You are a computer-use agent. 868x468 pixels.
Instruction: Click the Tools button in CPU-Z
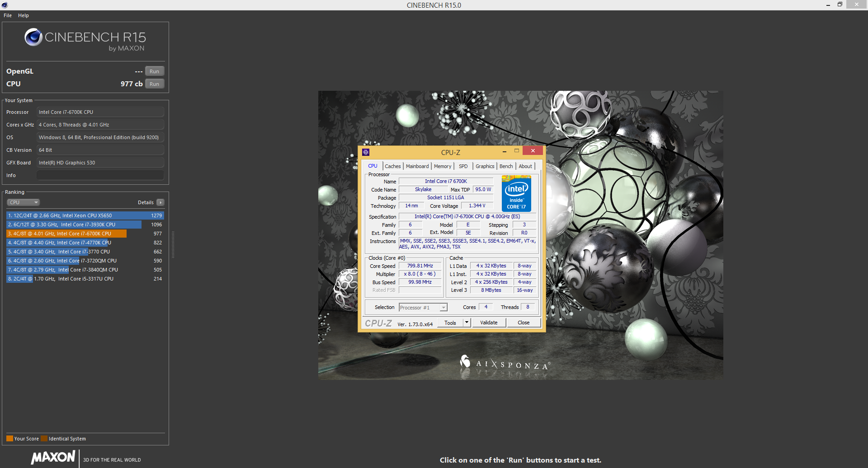[x=450, y=323]
